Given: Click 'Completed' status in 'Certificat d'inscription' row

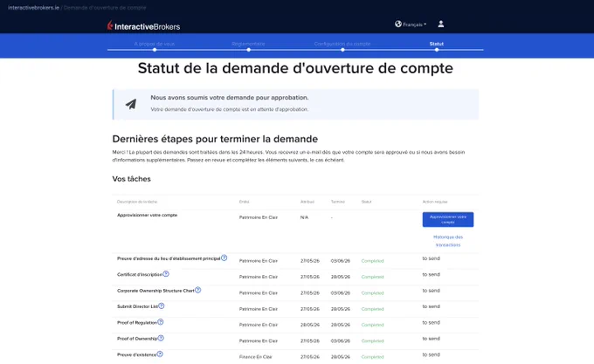Looking at the screenshot, I should (x=372, y=277).
